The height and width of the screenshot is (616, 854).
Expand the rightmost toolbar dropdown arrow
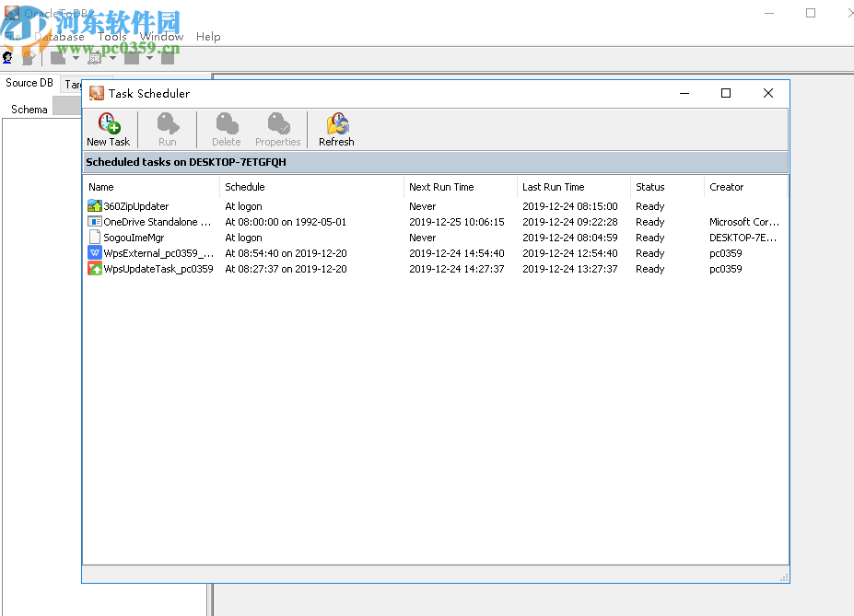tap(150, 58)
